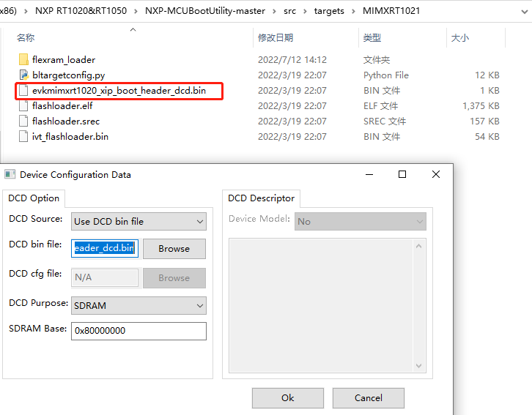Click the 文件夹 type cell
532x415 pixels.
(376, 59)
